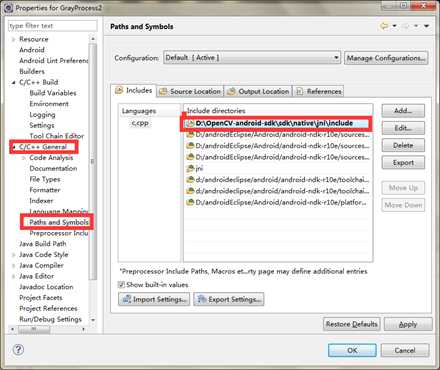Image resolution: width=440 pixels, height=370 pixels.
Task: Click the tree vertical scrollbar down arrow
Action: coord(93,320)
